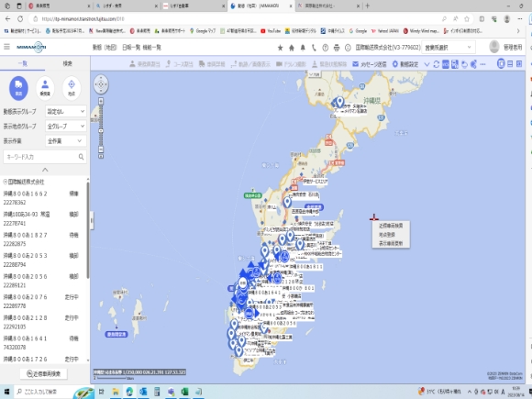Click the notification bell icon in the header
This screenshot has width=532, height=399.
click(303, 48)
